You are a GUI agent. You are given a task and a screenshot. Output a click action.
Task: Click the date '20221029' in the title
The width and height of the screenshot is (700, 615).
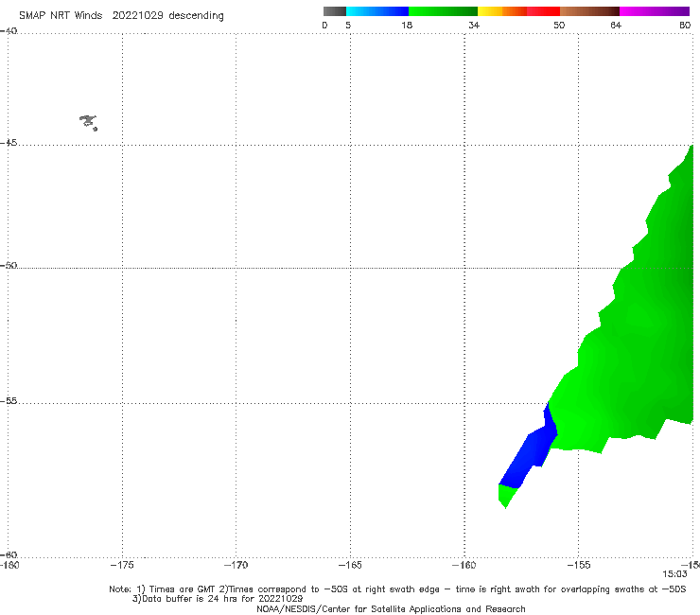coord(137,15)
